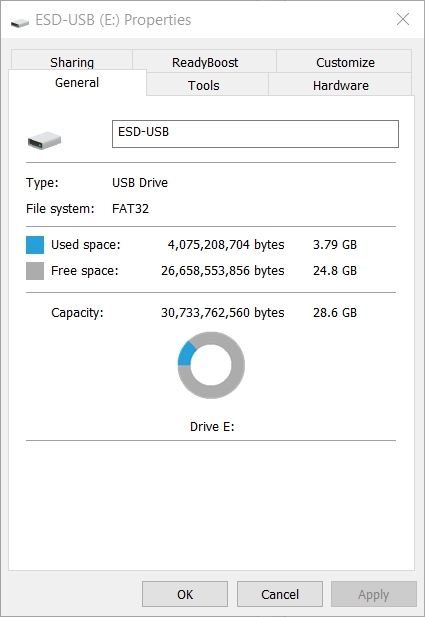Dismiss dialog with the Cancel button
The width and height of the screenshot is (425, 617).
(x=280, y=594)
